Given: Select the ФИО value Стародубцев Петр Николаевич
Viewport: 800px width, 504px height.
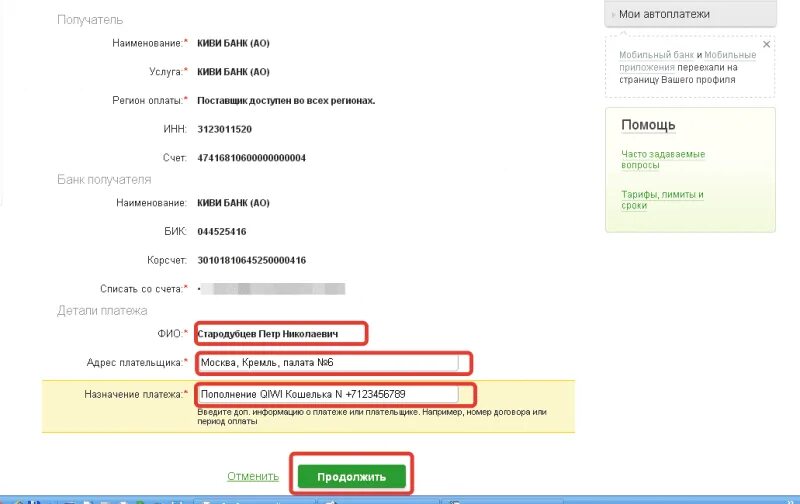Looking at the screenshot, I should [267, 334].
